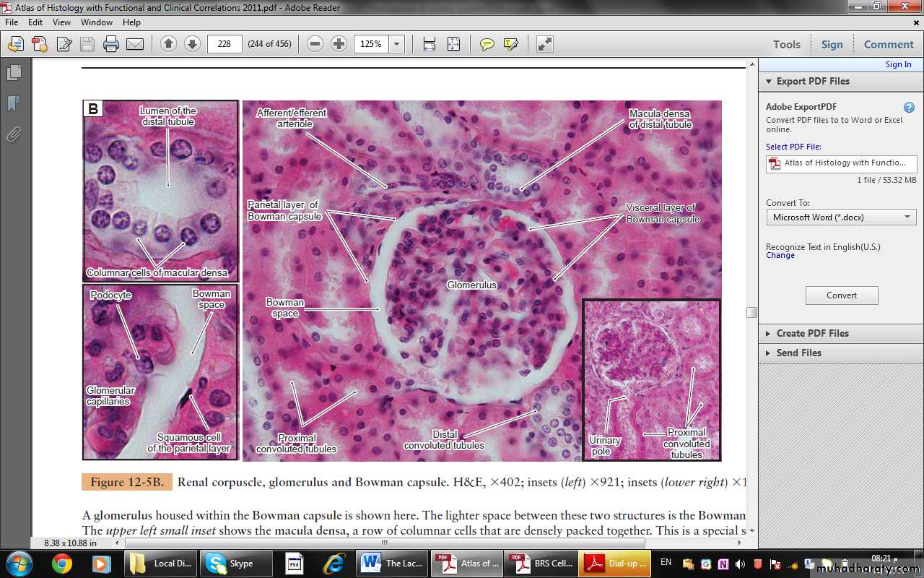Toggle fit-to-width scrolling view
The width and height of the screenshot is (924, 578).
(x=430, y=44)
